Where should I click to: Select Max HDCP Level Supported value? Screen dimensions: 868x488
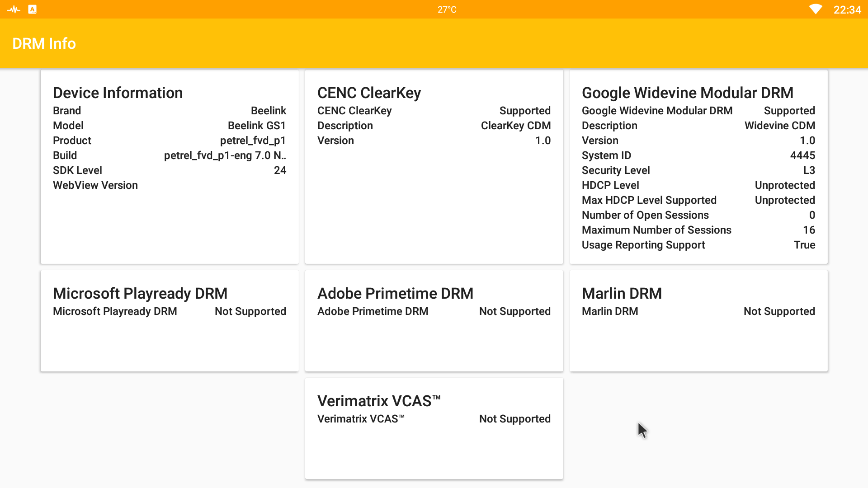(785, 200)
